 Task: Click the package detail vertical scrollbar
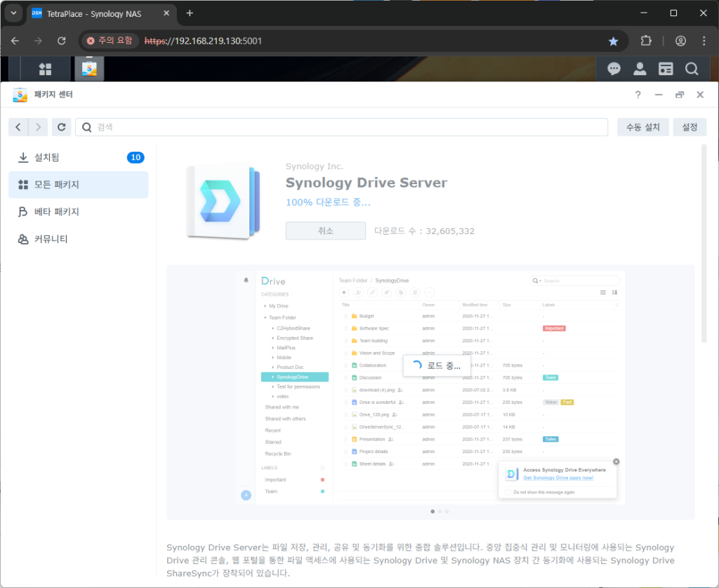(x=704, y=243)
